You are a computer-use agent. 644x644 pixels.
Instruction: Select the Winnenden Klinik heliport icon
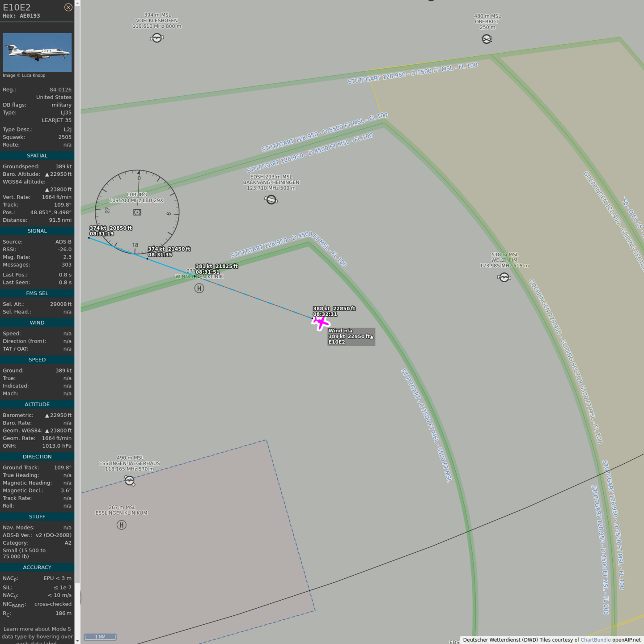(x=199, y=288)
